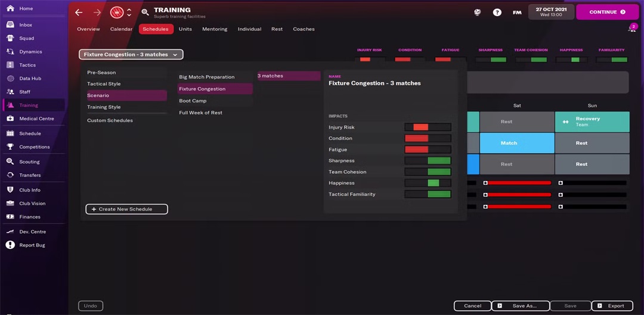The width and height of the screenshot is (644, 315).
Task: Select the Tactical Style category
Action: tap(126, 84)
